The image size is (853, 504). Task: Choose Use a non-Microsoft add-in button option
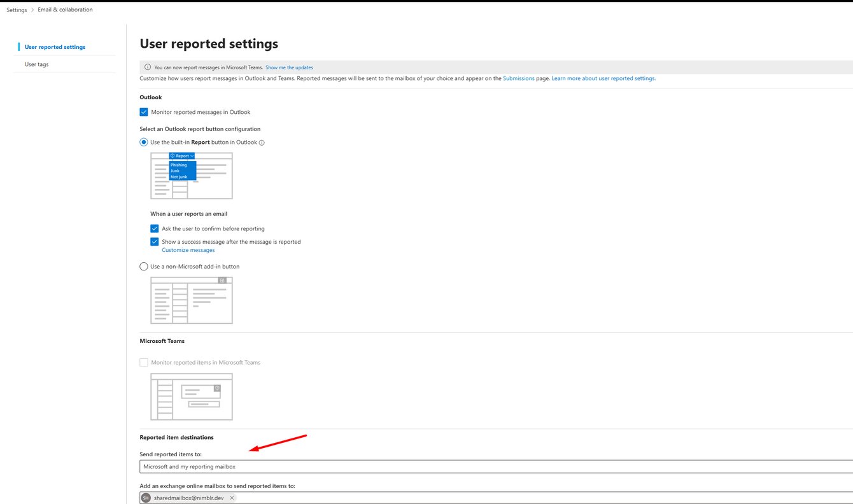(x=144, y=266)
